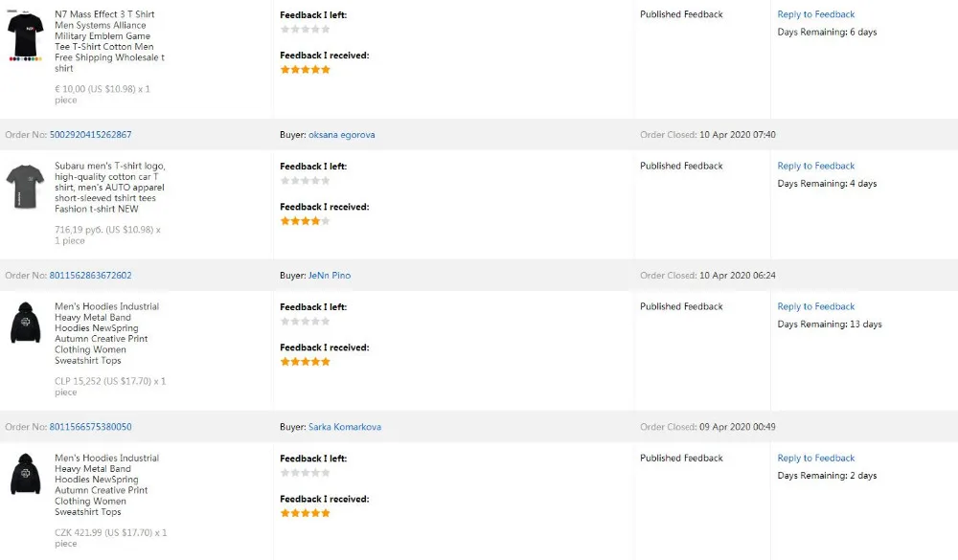The image size is (958, 560).
Task: Reply to Feedback on the Subaru T-shirt order
Action: (816, 166)
